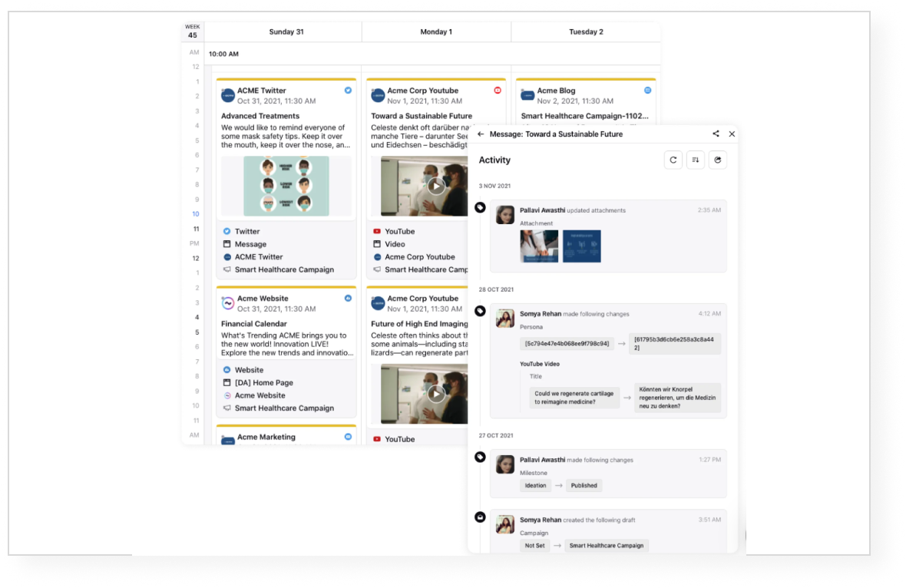Click the status badge on Acme Marketing card

pyautogui.click(x=348, y=437)
